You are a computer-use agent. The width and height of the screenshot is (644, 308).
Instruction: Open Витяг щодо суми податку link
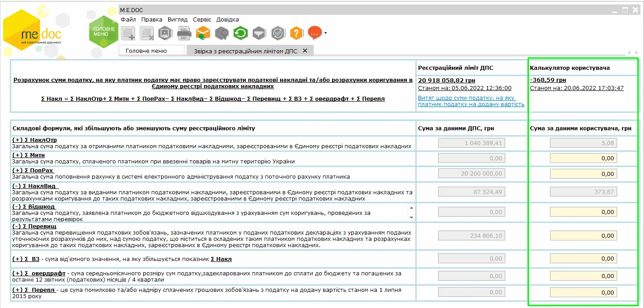[x=471, y=101]
